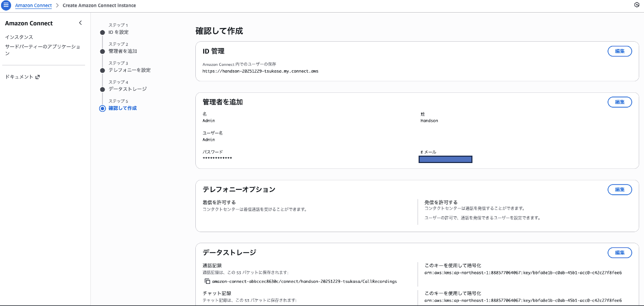Click the KMS key ARN under チャット記録
Viewport: 644px width, 306px height.
523,301
